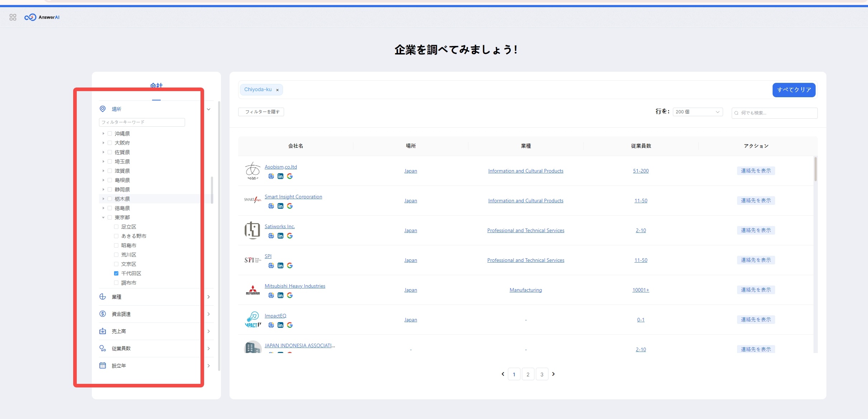Select the 会社 tab

156,85
